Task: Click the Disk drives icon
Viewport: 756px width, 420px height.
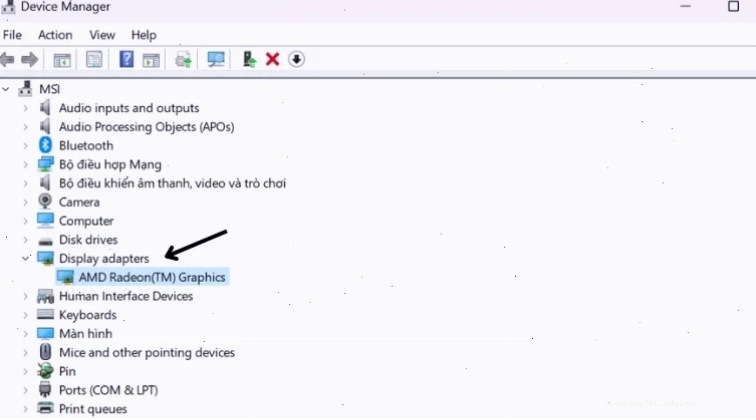Action: point(45,241)
